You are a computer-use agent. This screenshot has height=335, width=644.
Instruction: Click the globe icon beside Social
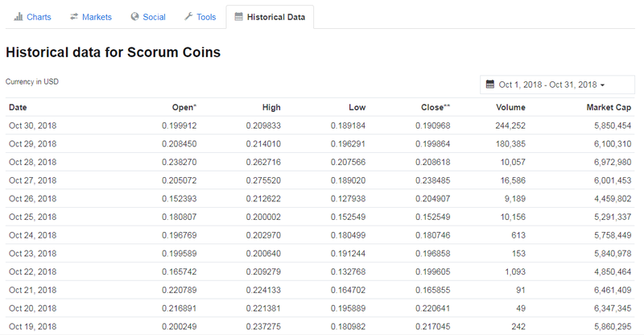tap(134, 16)
